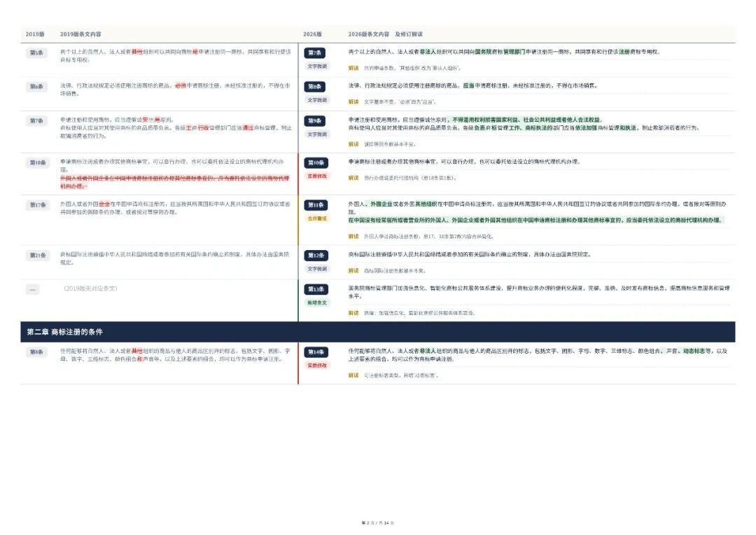Click the "2026版条文内容" column header

coord(369,34)
